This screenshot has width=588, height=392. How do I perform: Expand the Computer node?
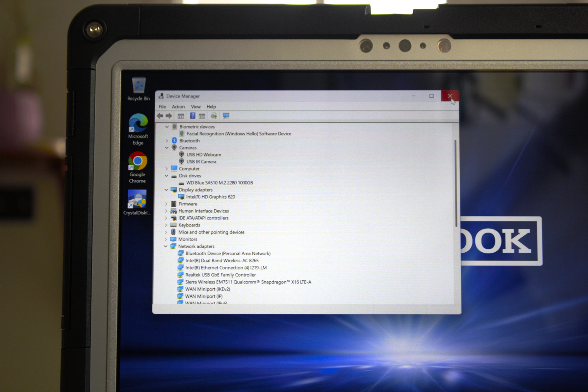click(x=166, y=169)
